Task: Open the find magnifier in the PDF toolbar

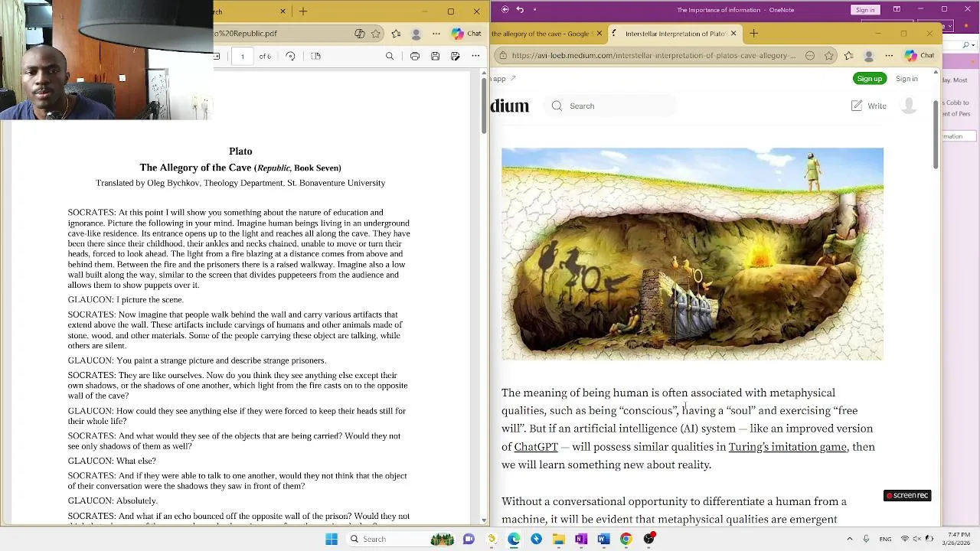Action: [x=390, y=56]
